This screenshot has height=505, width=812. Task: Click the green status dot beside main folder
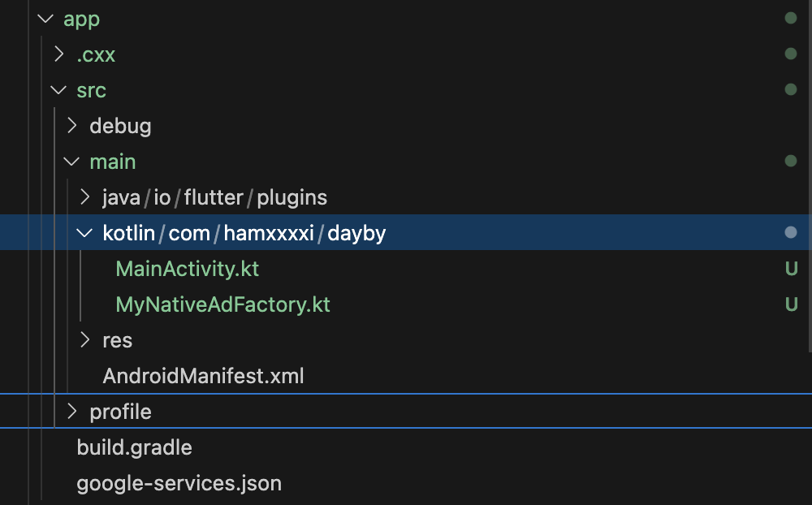(x=791, y=161)
